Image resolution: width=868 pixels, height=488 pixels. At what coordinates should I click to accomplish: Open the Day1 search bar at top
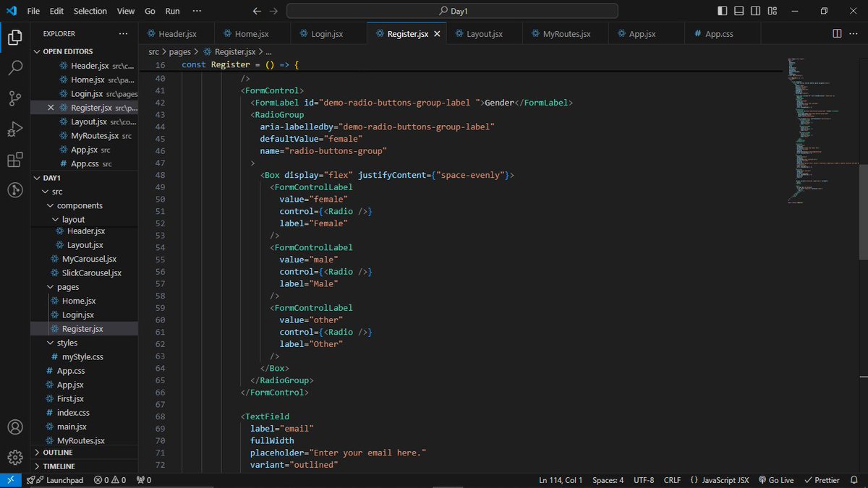tap(452, 10)
